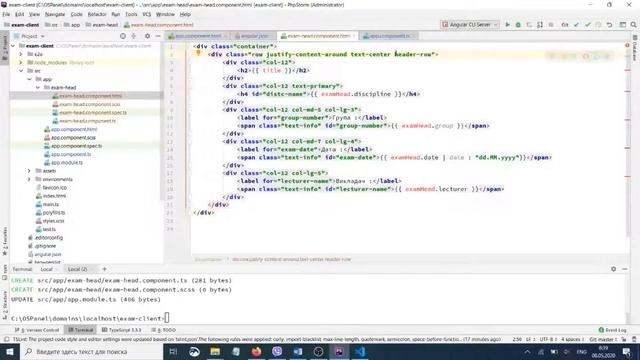Viewport: 640px width, 360px height.
Task: Open File Explorer from the taskbar
Action: [x=215, y=351]
